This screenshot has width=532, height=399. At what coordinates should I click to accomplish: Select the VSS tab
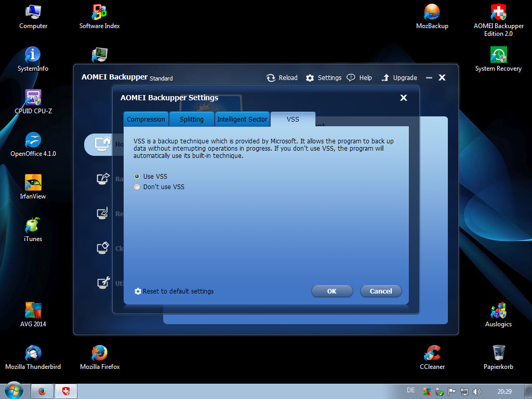tap(293, 119)
